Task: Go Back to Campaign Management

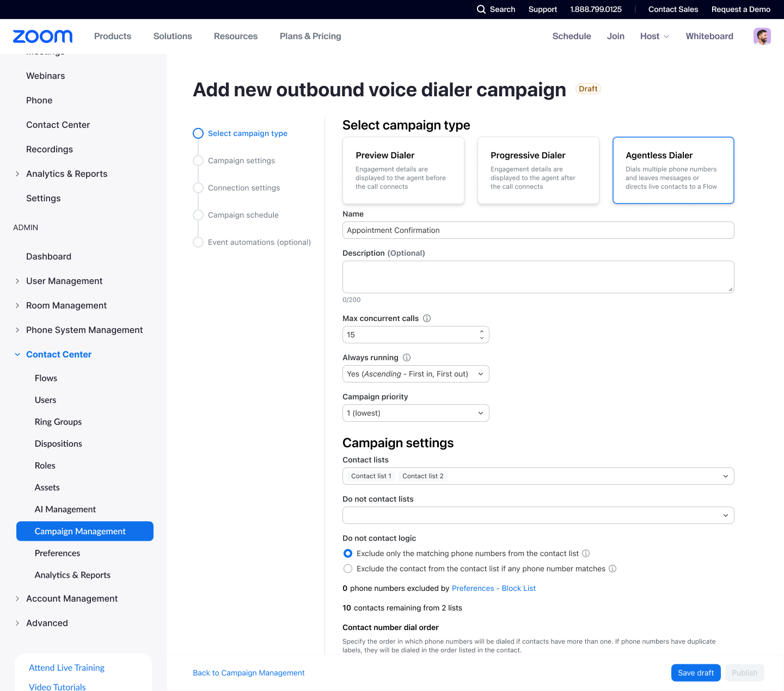Action: pos(249,673)
